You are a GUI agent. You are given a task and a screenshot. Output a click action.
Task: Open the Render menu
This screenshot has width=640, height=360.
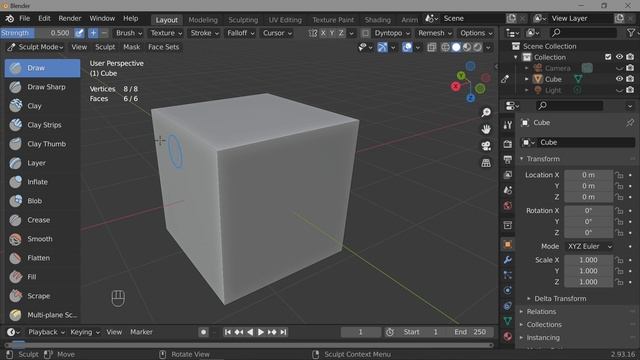point(70,18)
